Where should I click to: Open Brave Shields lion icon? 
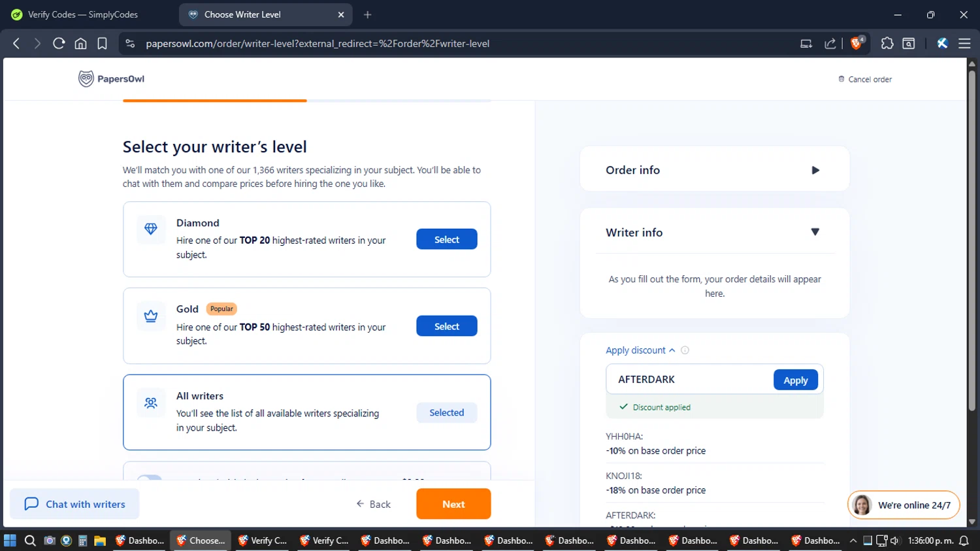tap(857, 43)
